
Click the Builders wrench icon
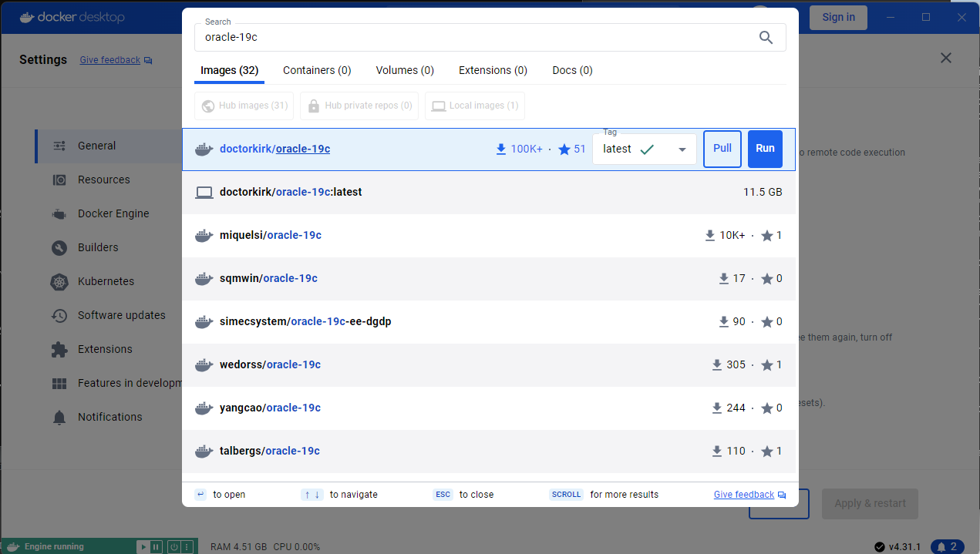pyautogui.click(x=59, y=247)
